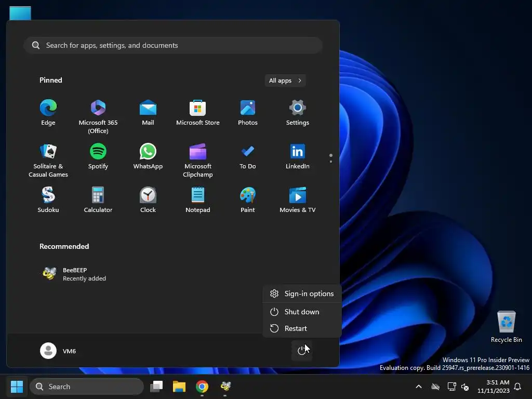Launch Microsoft Clipchamp
The height and width of the screenshot is (399, 532).
(x=198, y=160)
